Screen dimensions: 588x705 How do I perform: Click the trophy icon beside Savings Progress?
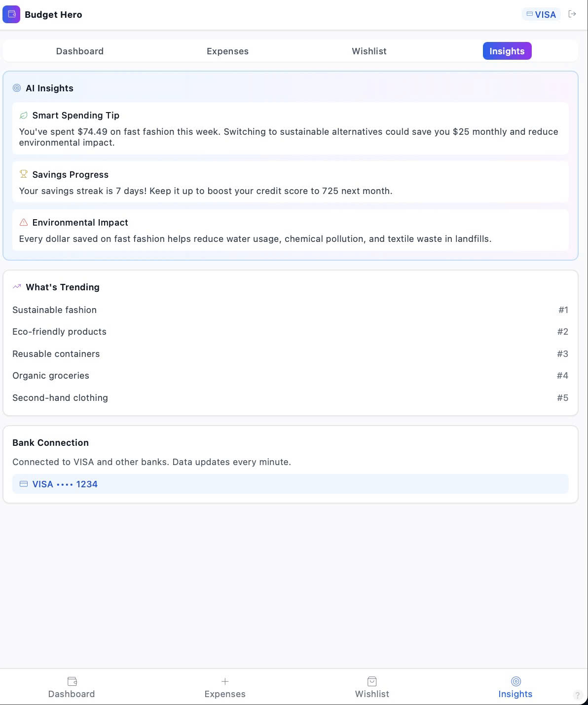tap(23, 174)
